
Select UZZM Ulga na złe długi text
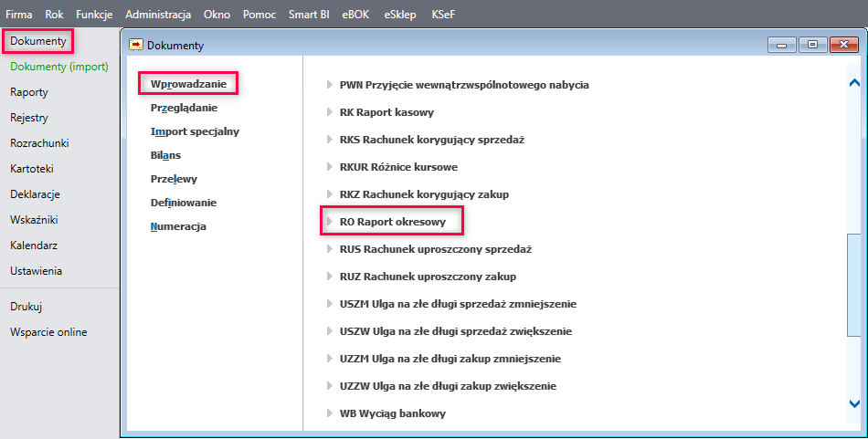[x=450, y=359]
